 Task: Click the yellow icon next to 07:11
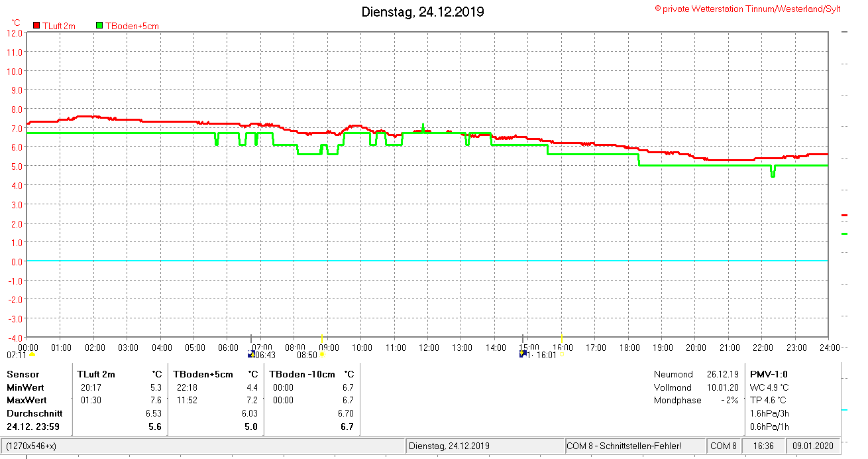(x=32, y=355)
